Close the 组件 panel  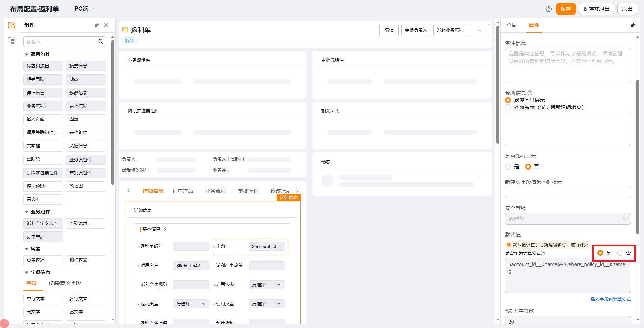(x=106, y=25)
